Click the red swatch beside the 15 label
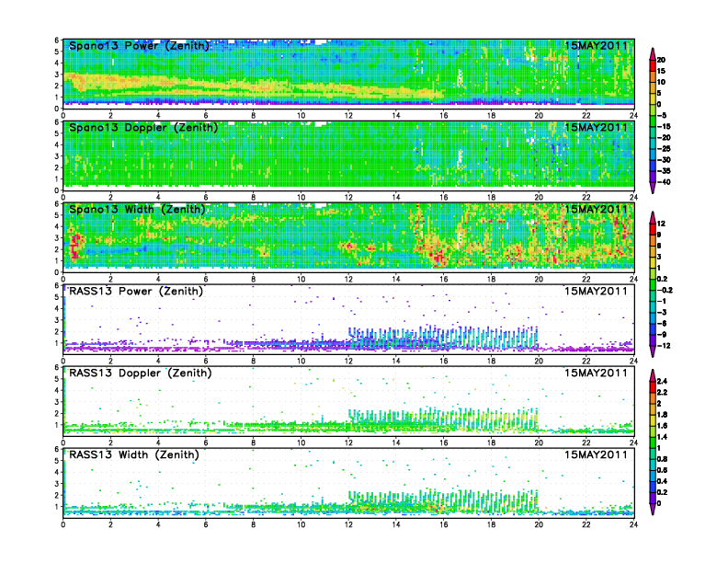Screen dimensions: 728x563 pyautogui.click(x=653, y=65)
